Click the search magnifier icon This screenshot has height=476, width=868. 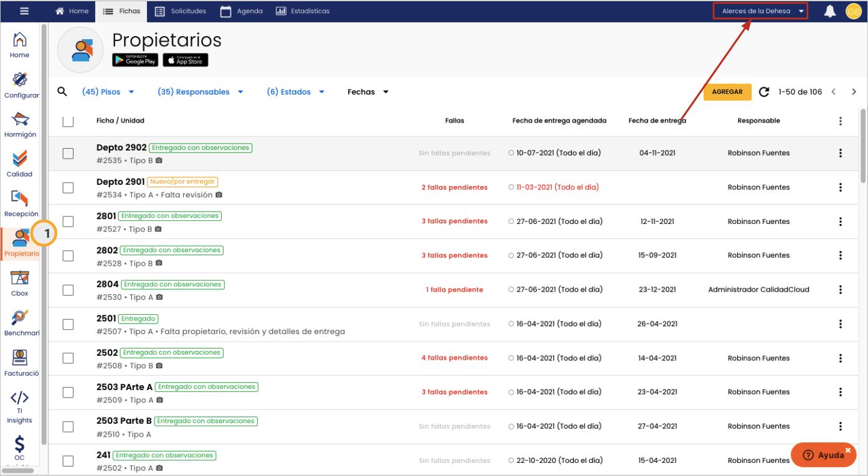tap(62, 91)
